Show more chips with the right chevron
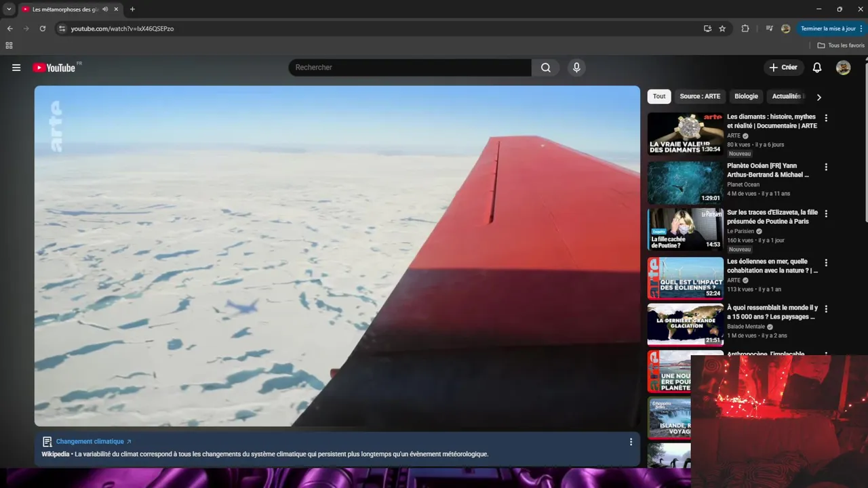This screenshot has width=868, height=488. click(x=818, y=97)
